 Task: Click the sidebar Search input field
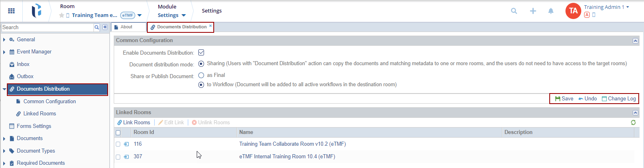coord(47,28)
